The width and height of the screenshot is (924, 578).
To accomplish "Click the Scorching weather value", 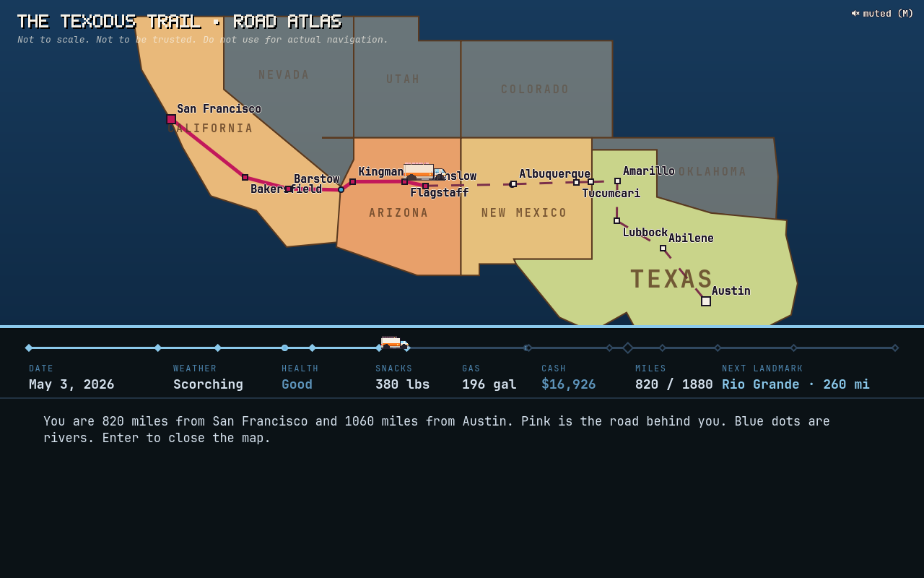I will coord(208,384).
